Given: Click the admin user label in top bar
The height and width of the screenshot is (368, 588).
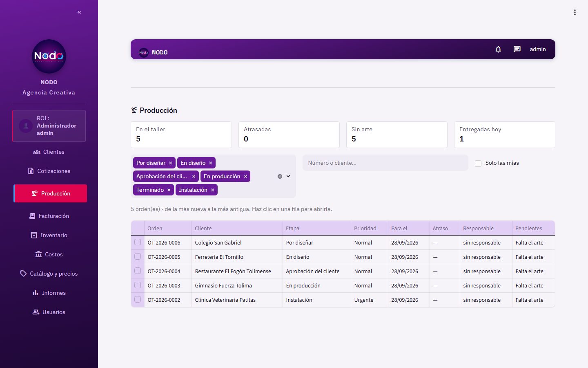Looking at the screenshot, I should (538, 49).
